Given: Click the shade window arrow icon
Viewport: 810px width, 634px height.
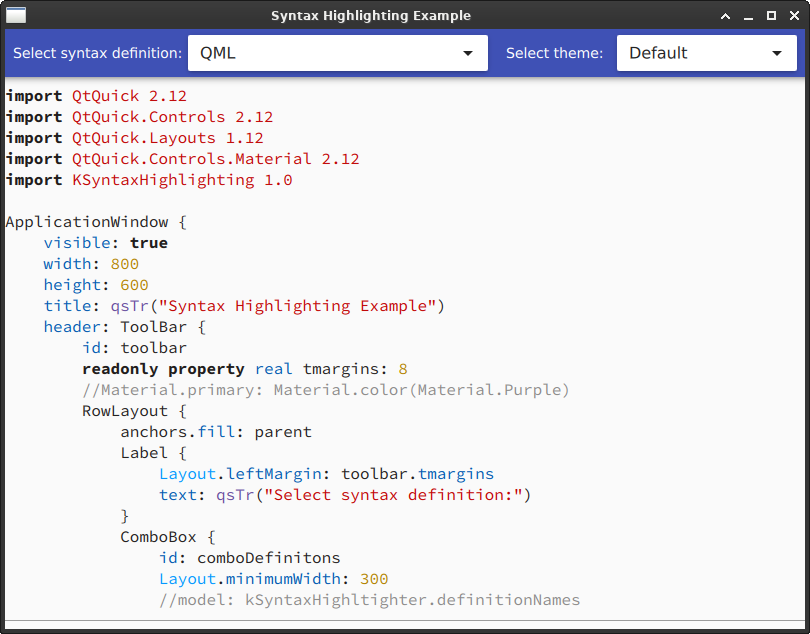Looking at the screenshot, I should (x=725, y=15).
